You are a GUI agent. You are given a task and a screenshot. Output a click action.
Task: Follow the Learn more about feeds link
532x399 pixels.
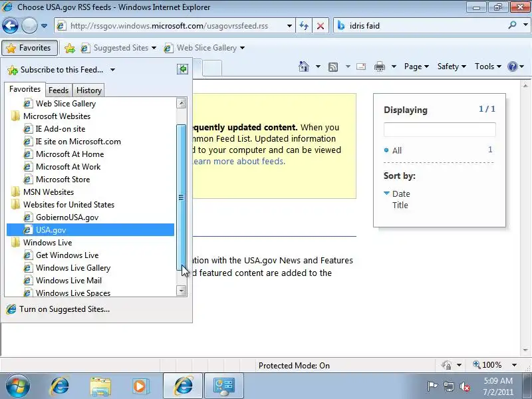click(x=239, y=161)
